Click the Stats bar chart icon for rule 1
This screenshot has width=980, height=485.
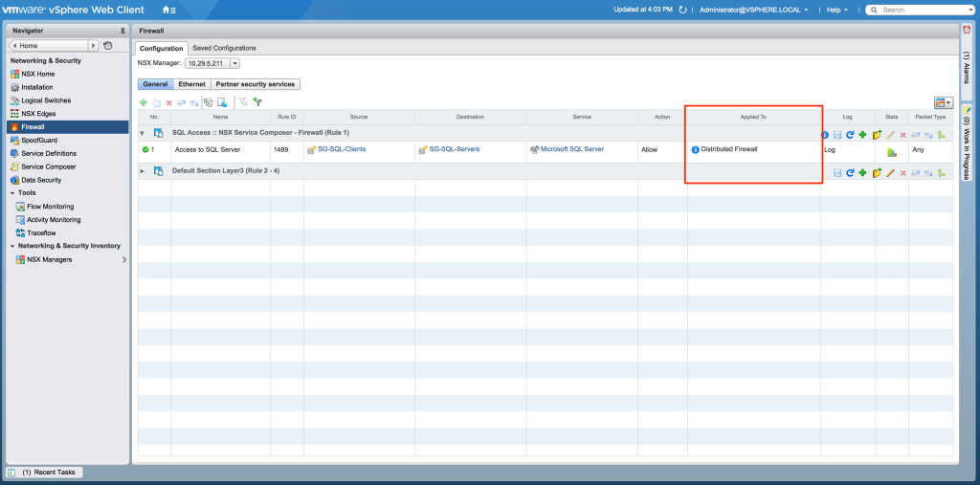tap(892, 152)
